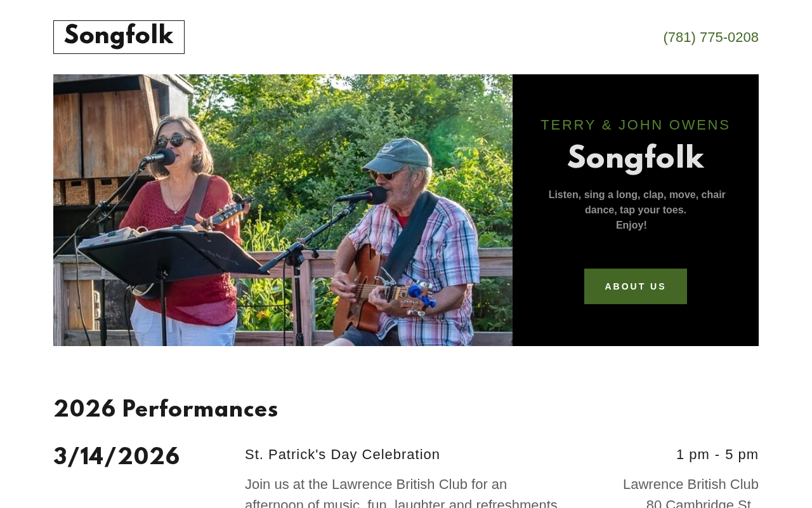Open the About Us page
This screenshot has height=508, width=812.
click(x=635, y=286)
